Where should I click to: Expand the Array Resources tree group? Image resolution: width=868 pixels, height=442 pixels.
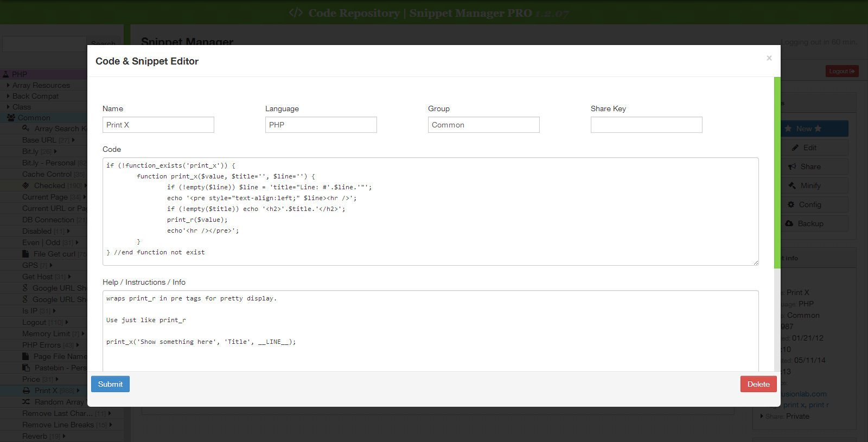coord(8,85)
